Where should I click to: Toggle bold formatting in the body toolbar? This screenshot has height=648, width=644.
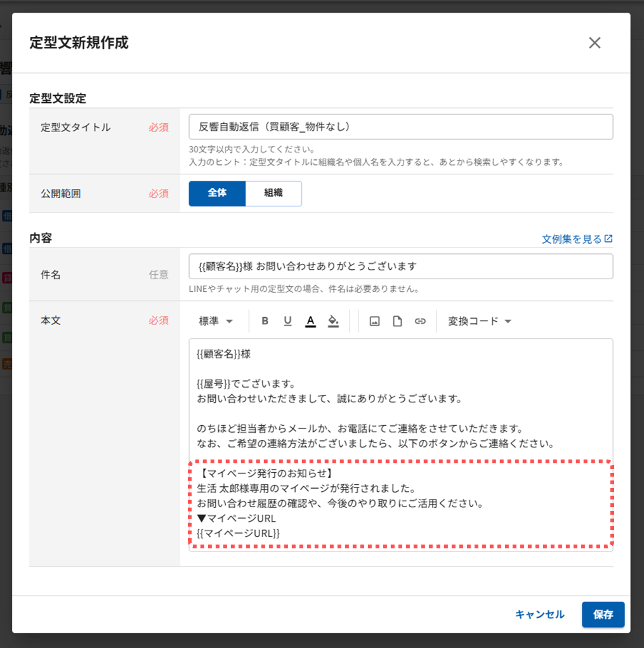265,321
